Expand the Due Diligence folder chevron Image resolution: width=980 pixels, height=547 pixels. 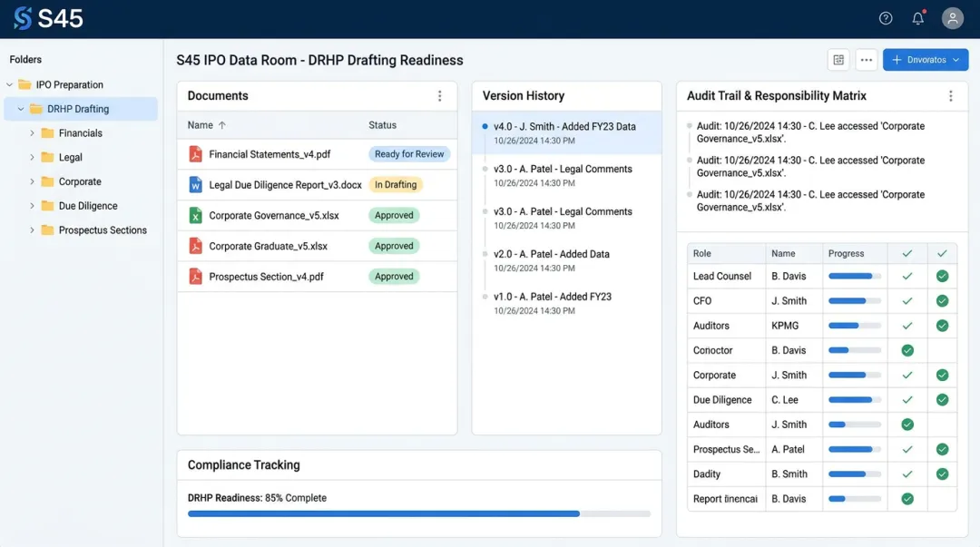pyautogui.click(x=32, y=206)
